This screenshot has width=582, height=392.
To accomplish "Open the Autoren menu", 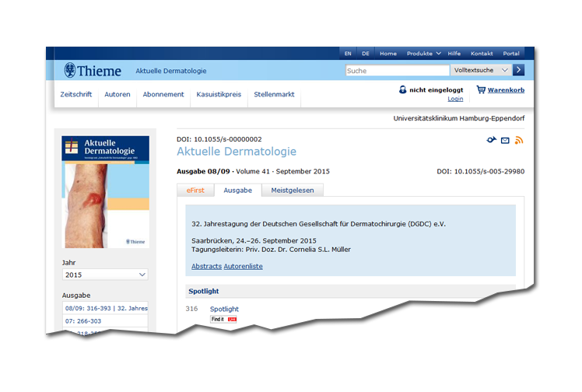I will [117, 94].
